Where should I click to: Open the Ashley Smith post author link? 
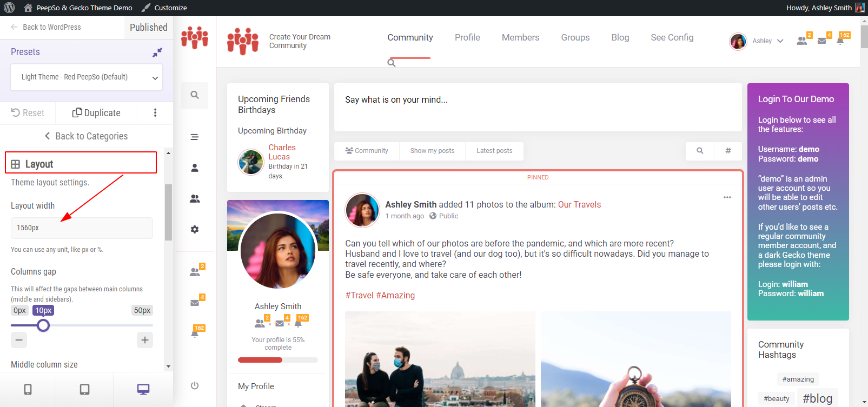410,204
